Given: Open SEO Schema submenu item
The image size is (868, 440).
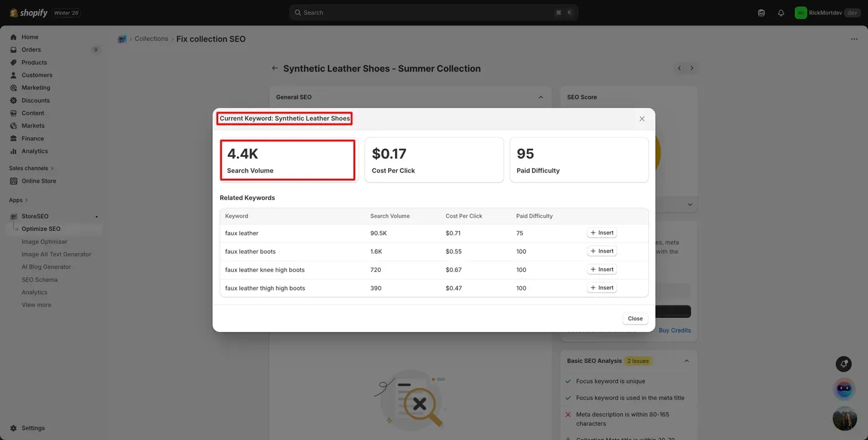Looking at the screenshot, I should pyautogui.click(x=40, y=280).
